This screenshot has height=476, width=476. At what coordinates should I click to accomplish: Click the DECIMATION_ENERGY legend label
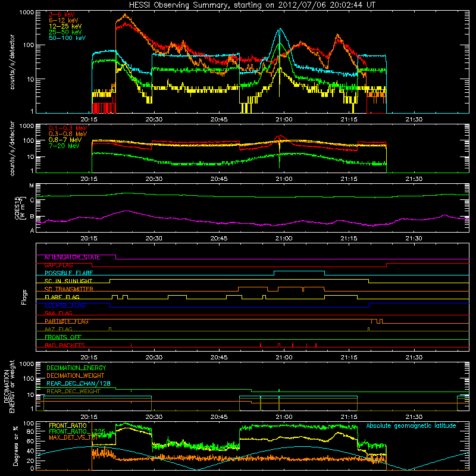click(76, 368)
